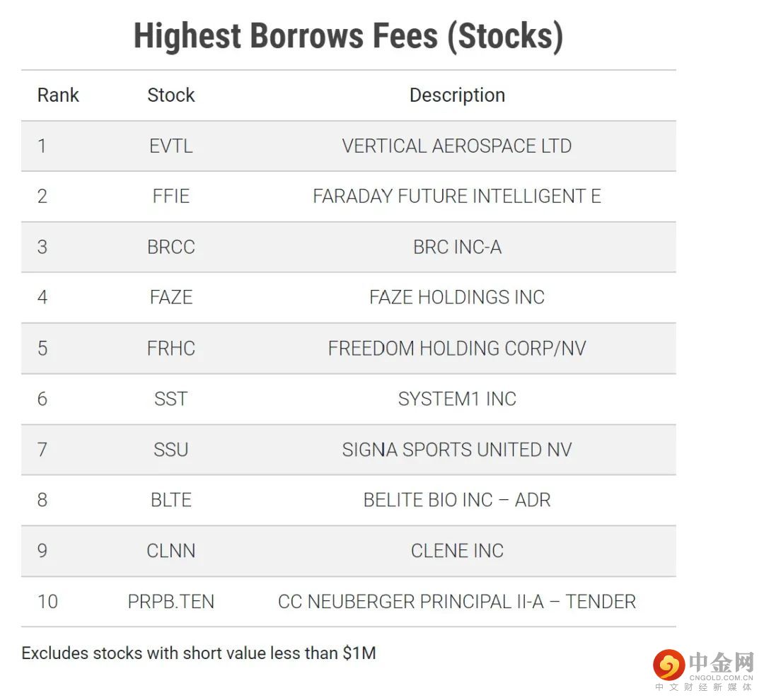Image resolution: width=764 pixels, height=700 pixels.
Task: Click the Stock column header
Action: [x=170, y=95]
